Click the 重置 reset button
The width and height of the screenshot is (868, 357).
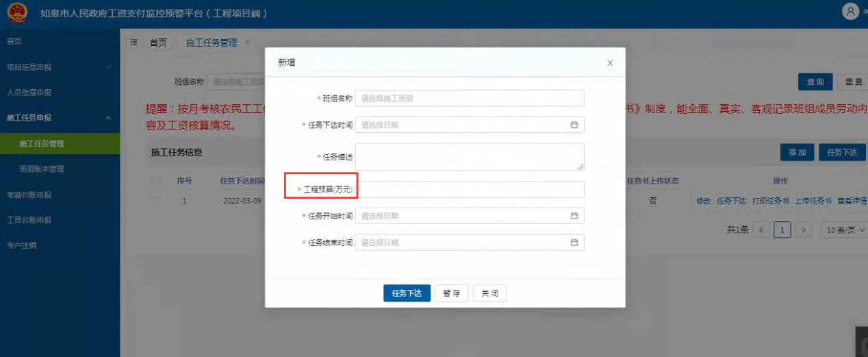pyautogui.click(x=853, y=82)
